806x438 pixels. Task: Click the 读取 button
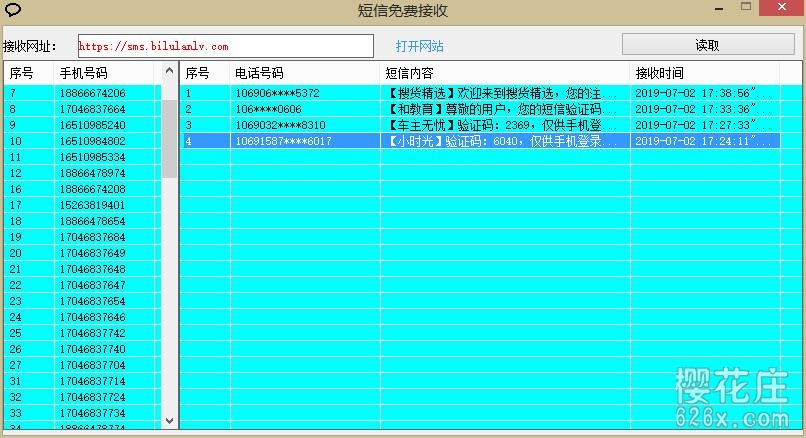tap(708, 45)
